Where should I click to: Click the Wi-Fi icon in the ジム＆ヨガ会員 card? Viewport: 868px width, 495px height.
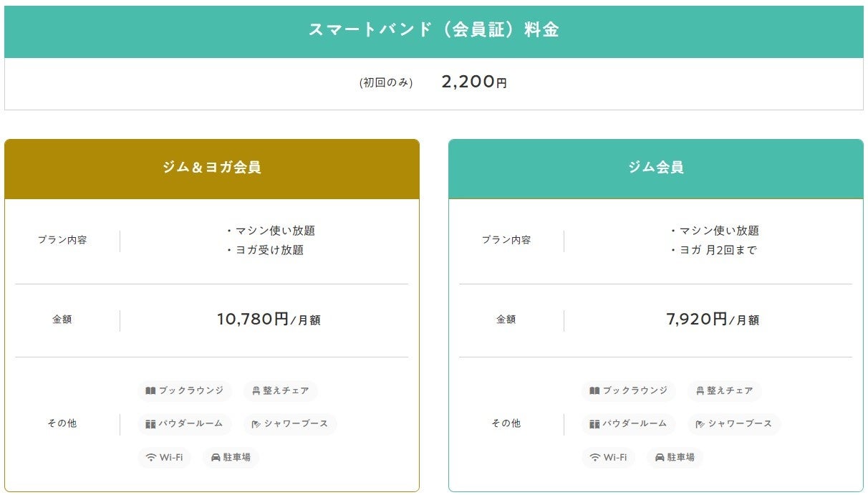tap(150, 457)
